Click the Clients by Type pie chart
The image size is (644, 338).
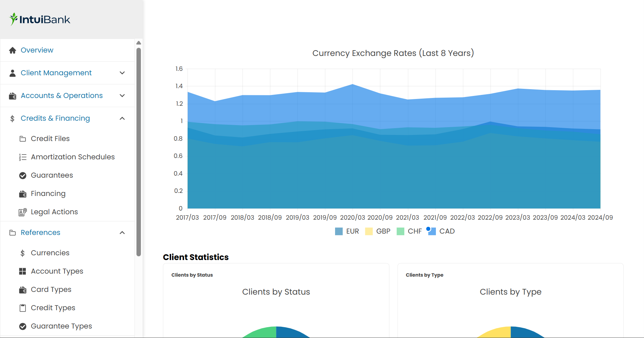coord(511,332)
